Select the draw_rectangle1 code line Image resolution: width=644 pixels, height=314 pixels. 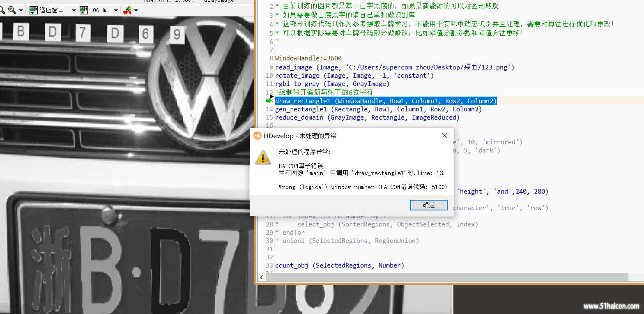click(386, 101)
